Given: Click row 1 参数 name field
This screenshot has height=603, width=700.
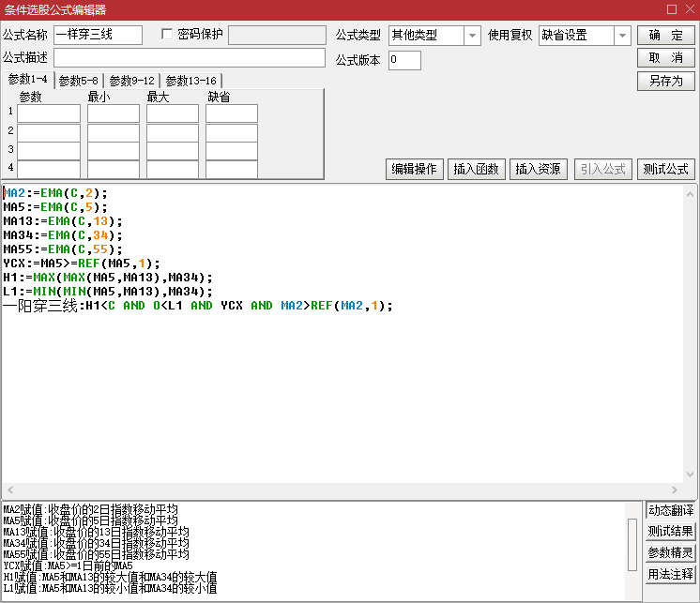Looking at the screenshot, I should click(49, 113).
